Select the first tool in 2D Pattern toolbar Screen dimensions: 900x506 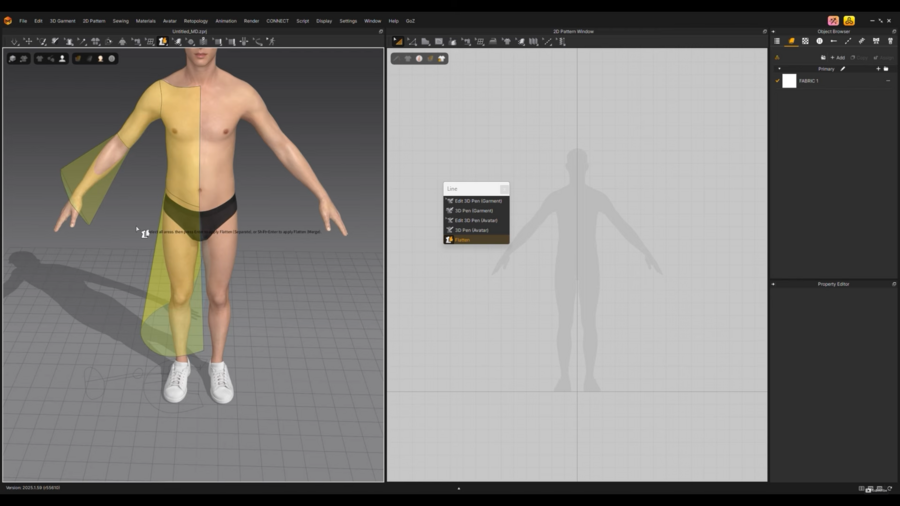pyautogui.click(x=398, y=42)
